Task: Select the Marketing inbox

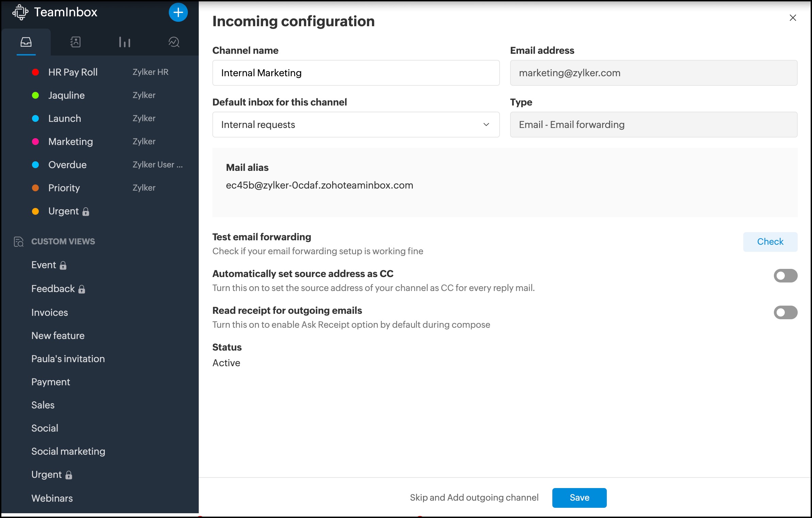Action: [x=70, y=142]
